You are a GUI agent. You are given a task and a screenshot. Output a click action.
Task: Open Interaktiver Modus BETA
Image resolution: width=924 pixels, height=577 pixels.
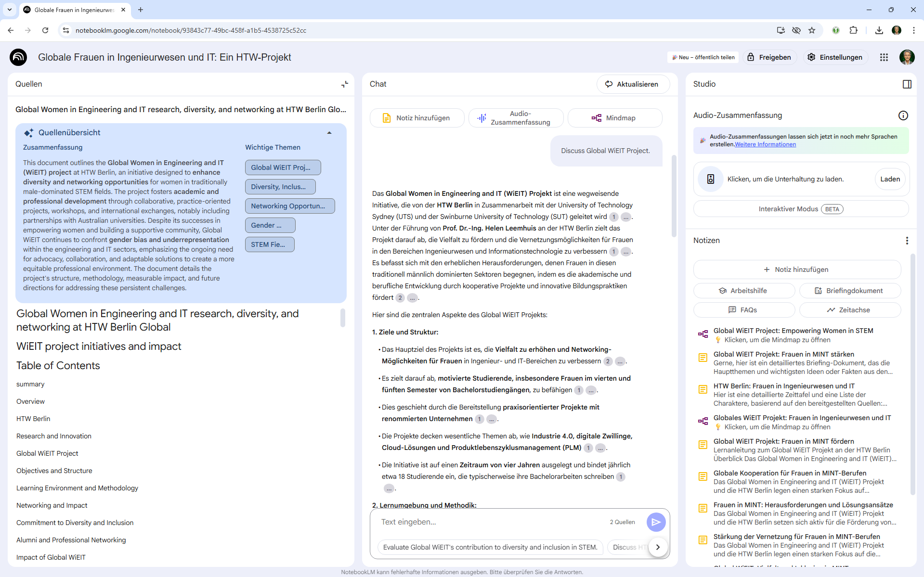[801, 209]
